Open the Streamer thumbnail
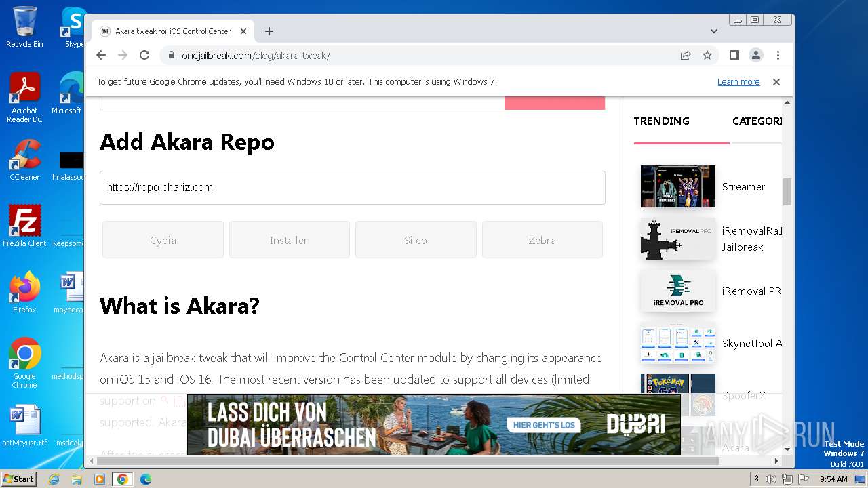Image resolution: width=868 pixels, height=488 pixels. [x=678, y=186]
